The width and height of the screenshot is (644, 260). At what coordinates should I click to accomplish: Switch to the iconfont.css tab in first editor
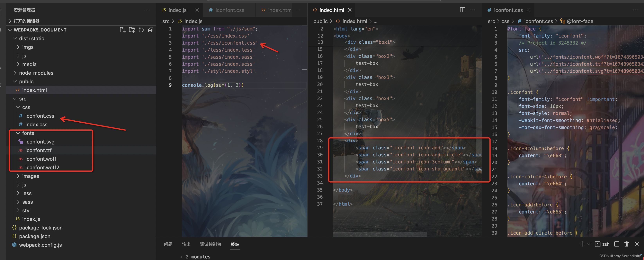(x=229, y=10)
